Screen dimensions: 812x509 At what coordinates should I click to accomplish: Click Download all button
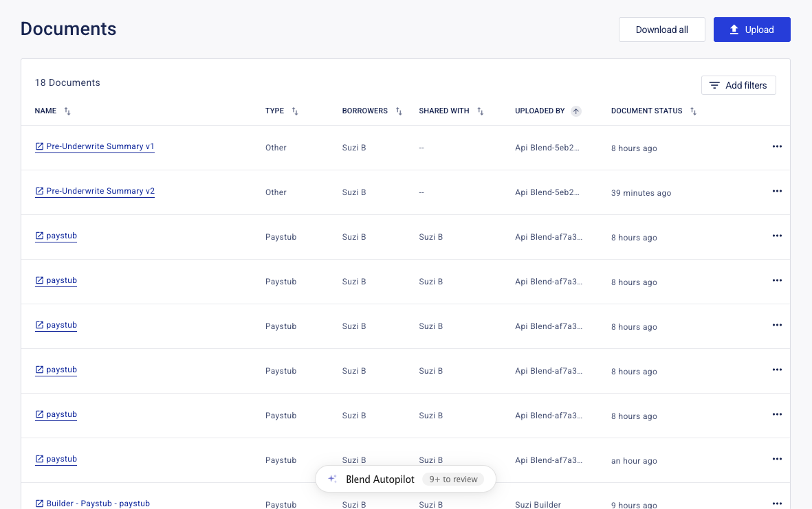click(x=661, y=30)
